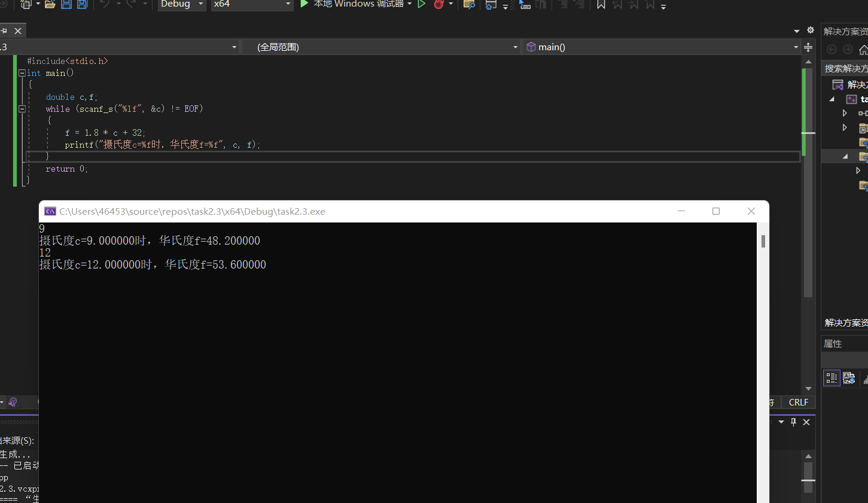Open the browse toolbar icon with house

[491, 4]
